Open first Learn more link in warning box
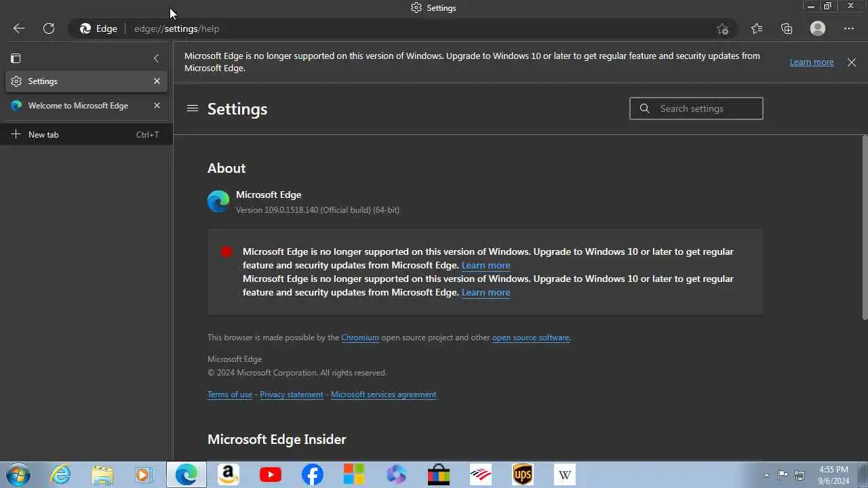 [x=486, y=265]
